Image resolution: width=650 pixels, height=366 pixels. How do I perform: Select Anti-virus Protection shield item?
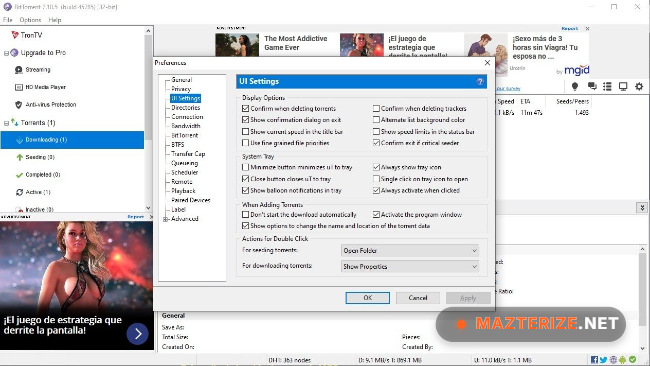[46, 104]
